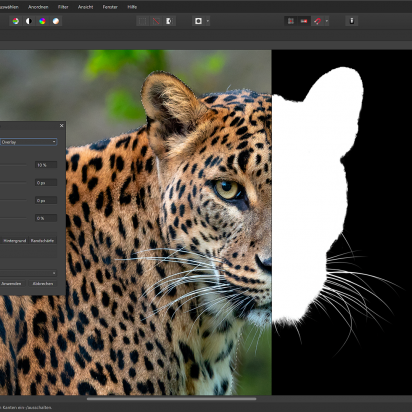
Task: Open the Hilfe menu
Action: click(x=132, y=7)
